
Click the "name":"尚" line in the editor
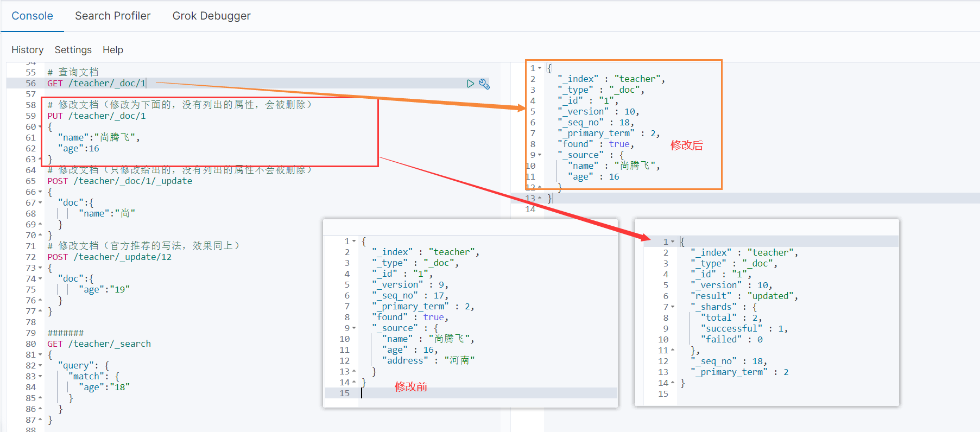(x=107, y=214)
